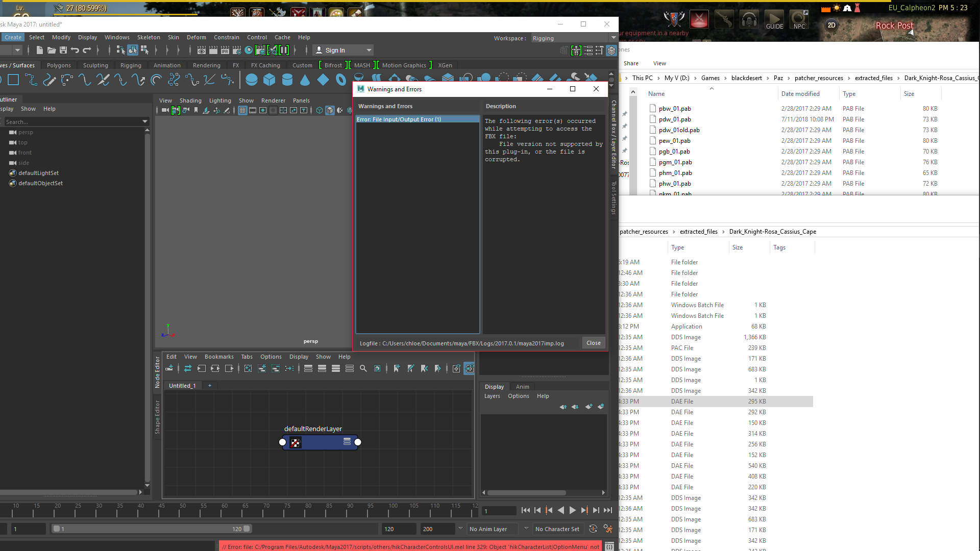Close the Warnings and Errors dialog button
Image resolution: width=980 pixels, height=551 pixels.
594,343
